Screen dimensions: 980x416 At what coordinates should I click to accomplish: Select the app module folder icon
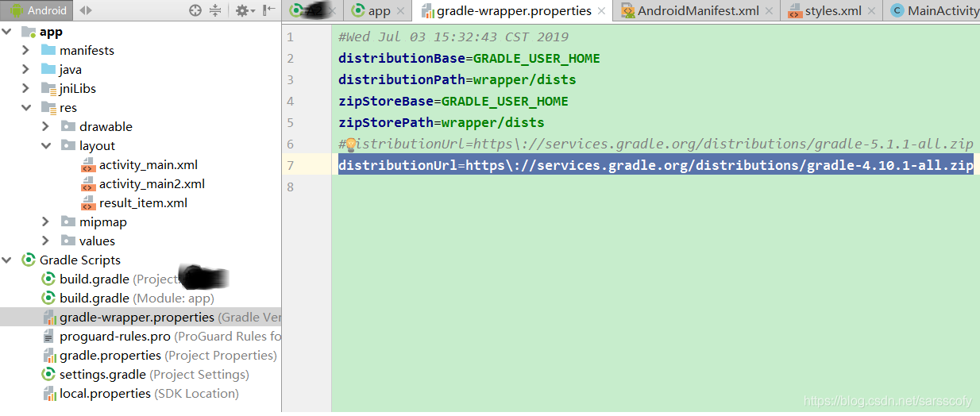coord(28,32)
